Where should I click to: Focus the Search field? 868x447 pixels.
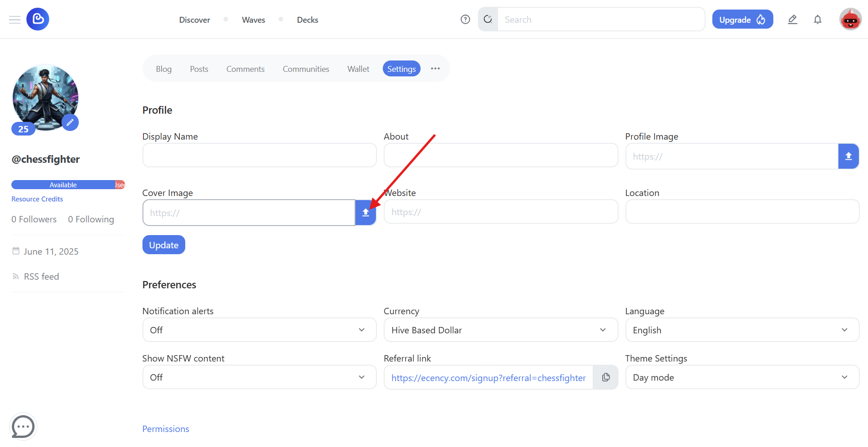(601, 20)
